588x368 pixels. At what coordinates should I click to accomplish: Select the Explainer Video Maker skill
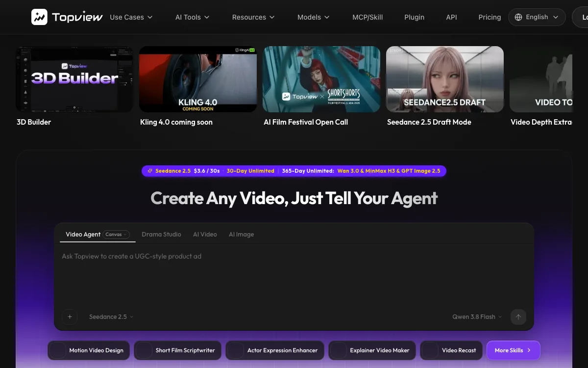click(372, 350)
